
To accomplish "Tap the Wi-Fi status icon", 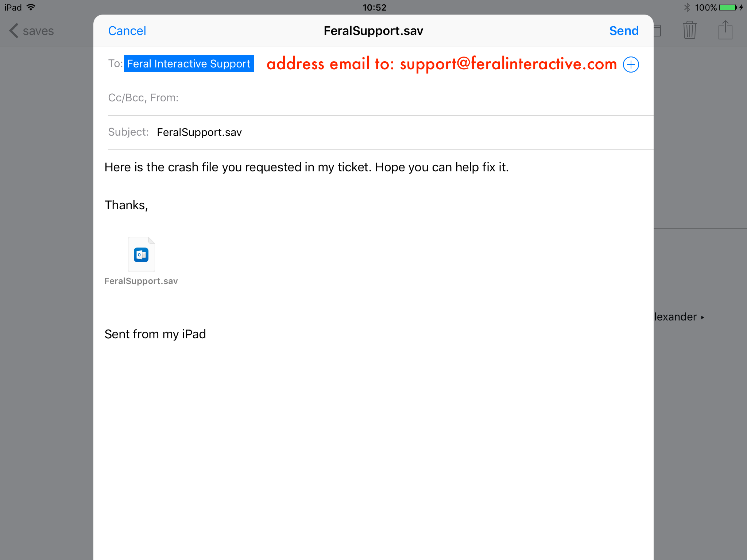I will click(31, 7).
